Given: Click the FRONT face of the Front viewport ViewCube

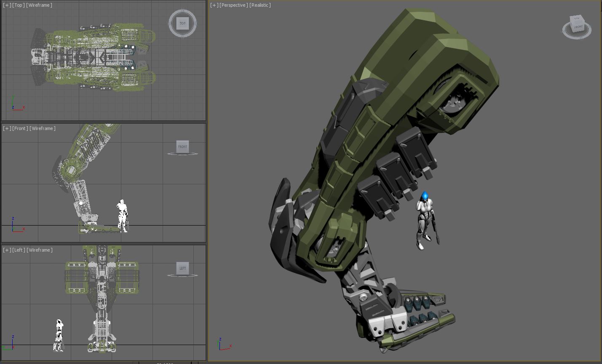Looking at the screenshot, I should (x=182, y=146).
